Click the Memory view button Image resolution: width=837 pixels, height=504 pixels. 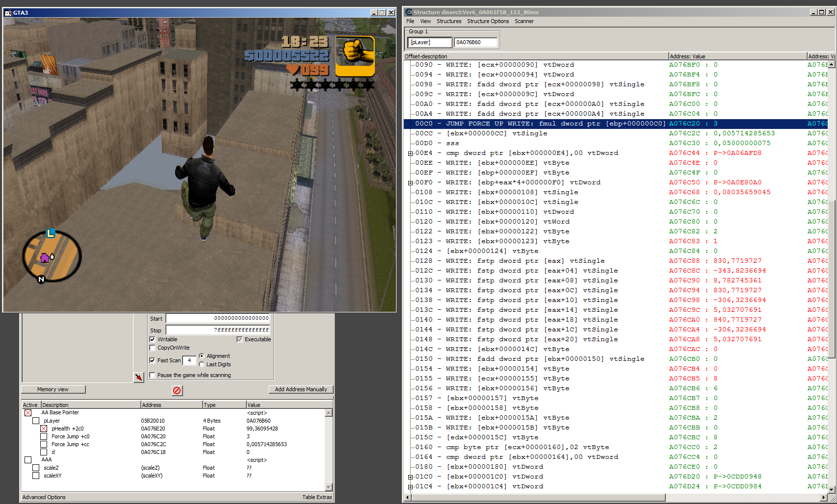[x=53, y=389]
